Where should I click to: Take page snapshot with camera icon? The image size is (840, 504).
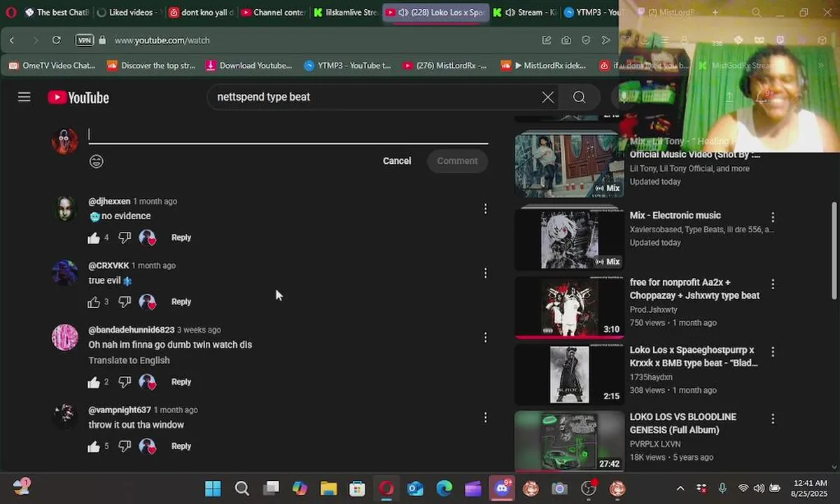point(566,41)
